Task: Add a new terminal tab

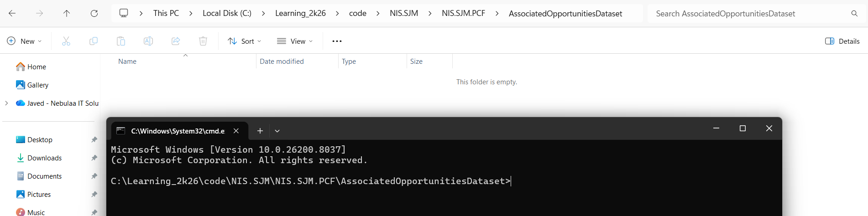Action: 260,131
